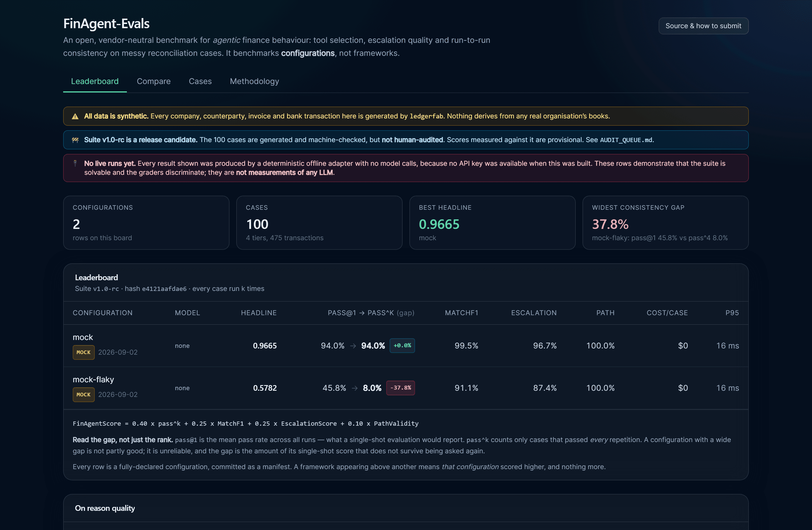This screenshot has width=812, height=530.
Task: Click the MODEL column header
Action: [188, 313]
